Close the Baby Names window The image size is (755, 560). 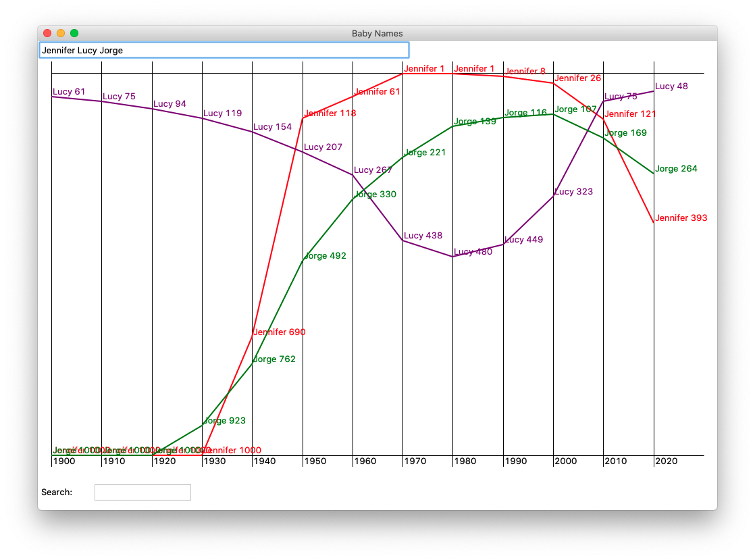click(x=47, y=33)
